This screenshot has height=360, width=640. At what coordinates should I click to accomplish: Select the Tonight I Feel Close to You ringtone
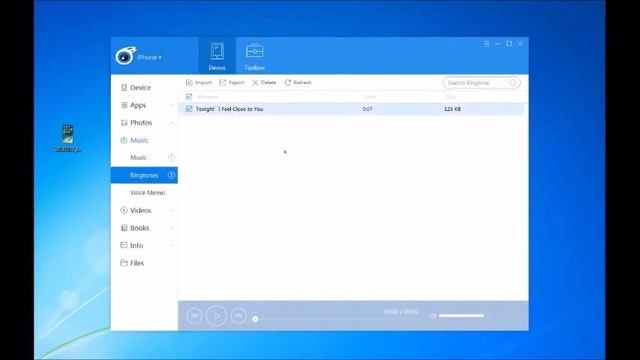(229, 109)
